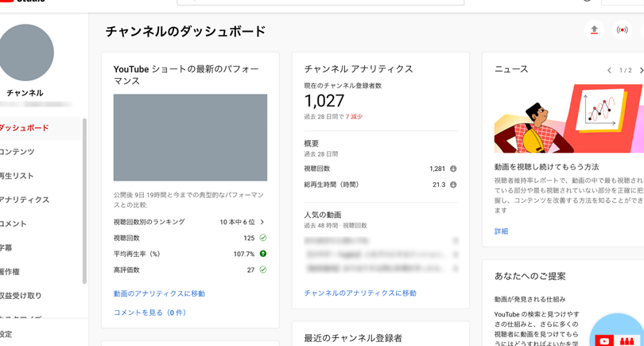
Task: Click the チャンネルのダッシュボード page heading
Action: [185, 31]
